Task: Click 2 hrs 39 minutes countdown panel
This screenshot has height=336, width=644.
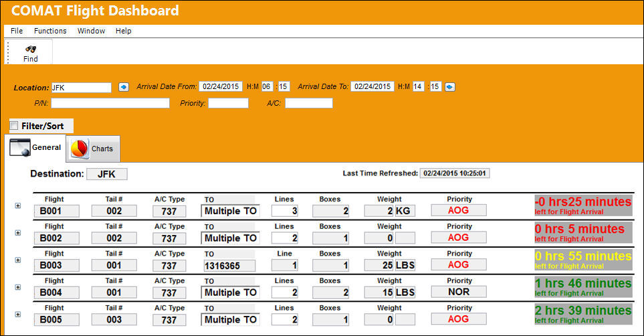Action: pos(583,313)
